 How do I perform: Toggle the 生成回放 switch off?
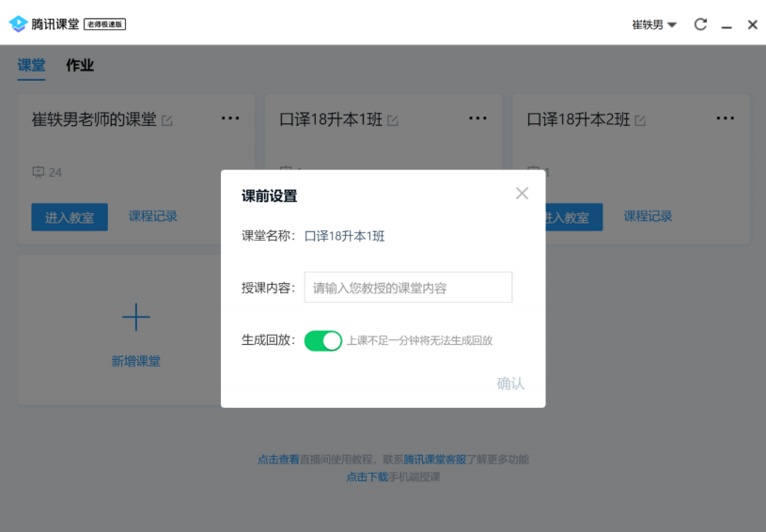coord(323,340)
